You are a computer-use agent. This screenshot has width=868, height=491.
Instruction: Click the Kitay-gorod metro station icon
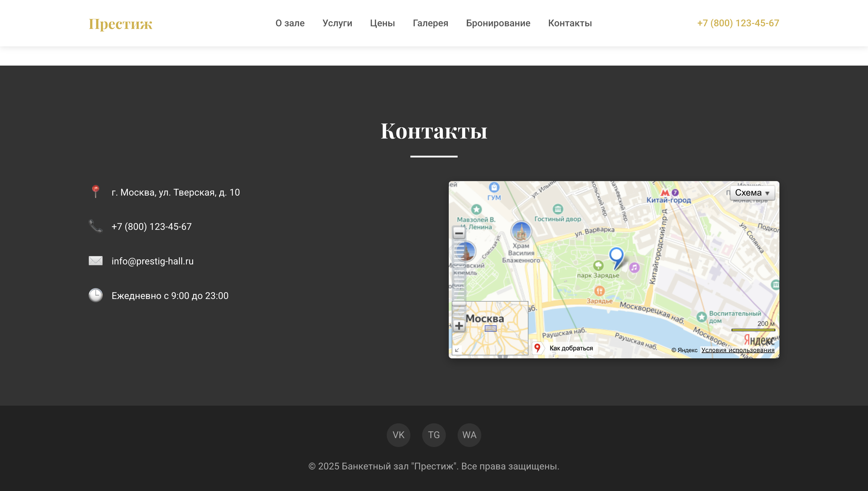(x=665, y=193)
